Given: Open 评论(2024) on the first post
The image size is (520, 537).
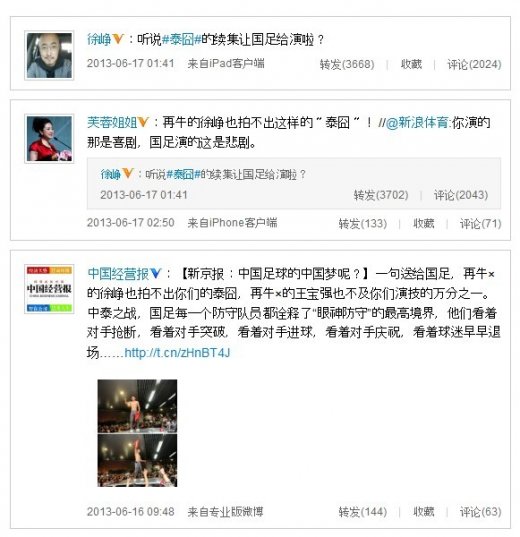Looking at the screenshot, I should (x=474, y=64).
